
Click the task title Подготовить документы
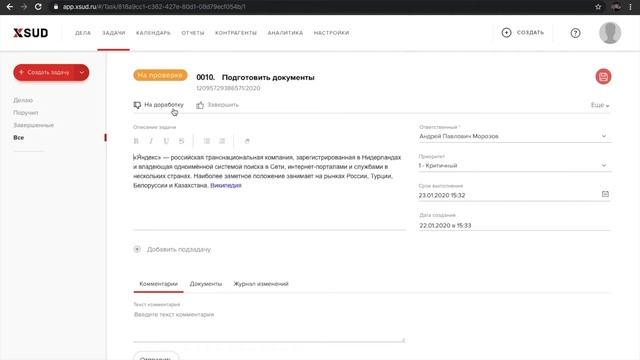268,77
